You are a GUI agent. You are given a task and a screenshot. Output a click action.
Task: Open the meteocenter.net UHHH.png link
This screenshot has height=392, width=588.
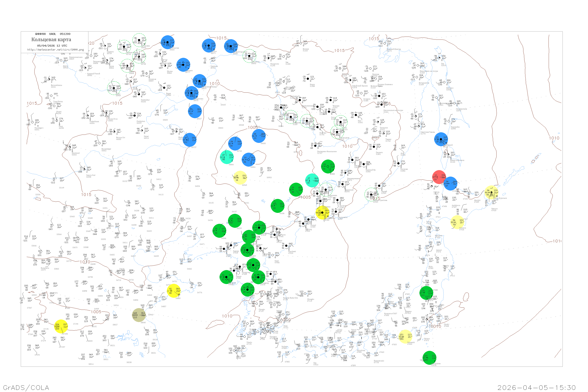click(55, 50)
